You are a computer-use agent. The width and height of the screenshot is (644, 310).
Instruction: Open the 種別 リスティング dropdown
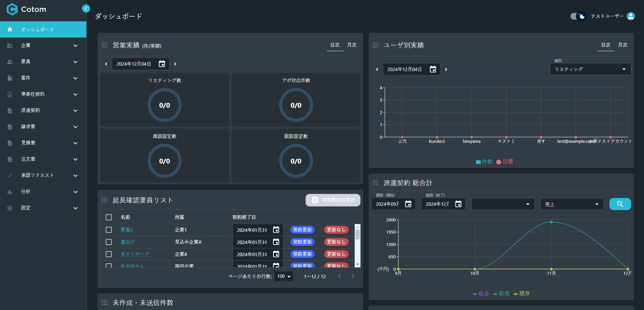tap(590, 69)
